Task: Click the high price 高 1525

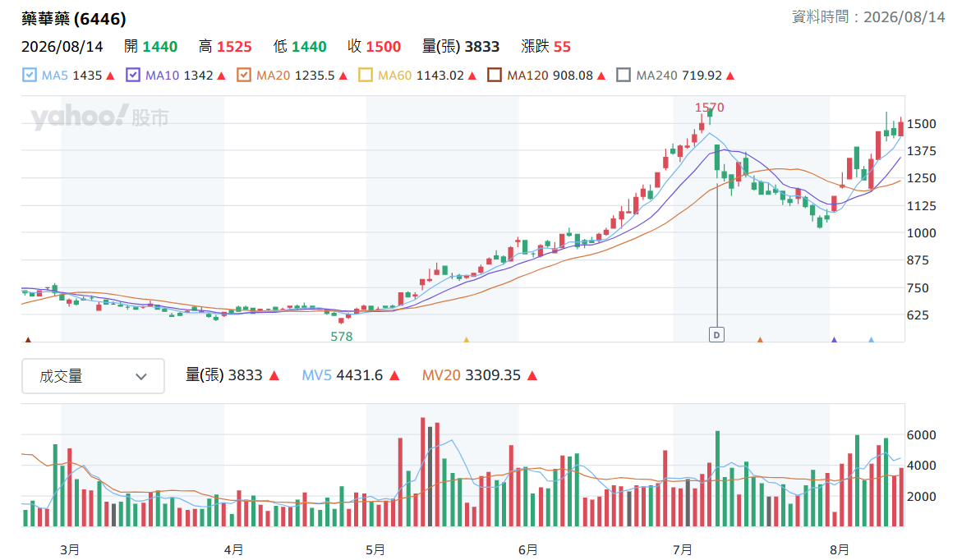Action: click(225, 47)
